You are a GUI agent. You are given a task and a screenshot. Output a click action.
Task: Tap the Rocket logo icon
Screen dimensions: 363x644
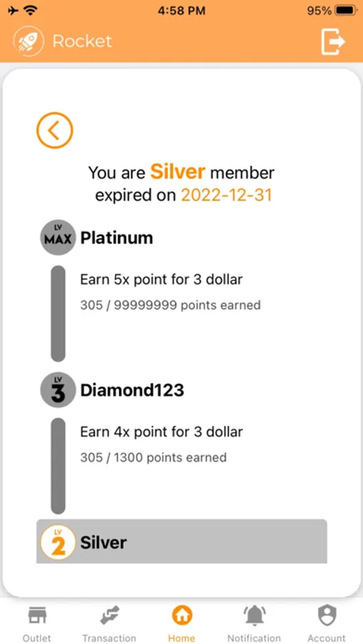[x=29, y=41]
